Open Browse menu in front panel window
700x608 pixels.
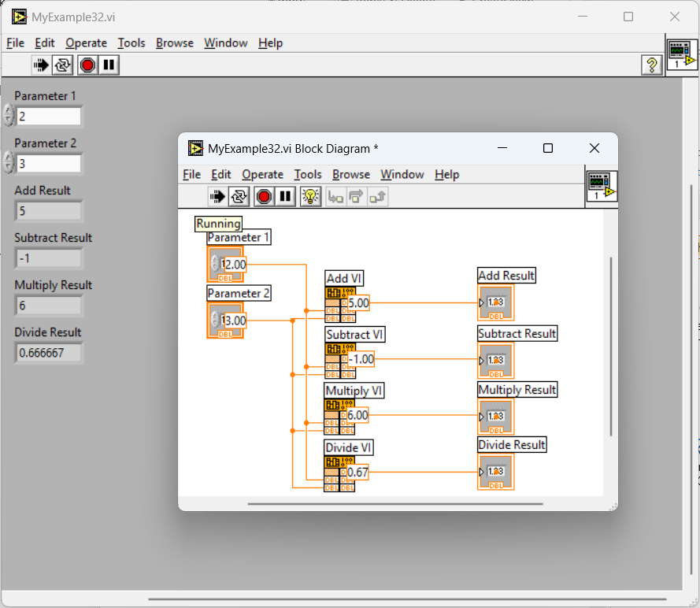click(175, 43)
